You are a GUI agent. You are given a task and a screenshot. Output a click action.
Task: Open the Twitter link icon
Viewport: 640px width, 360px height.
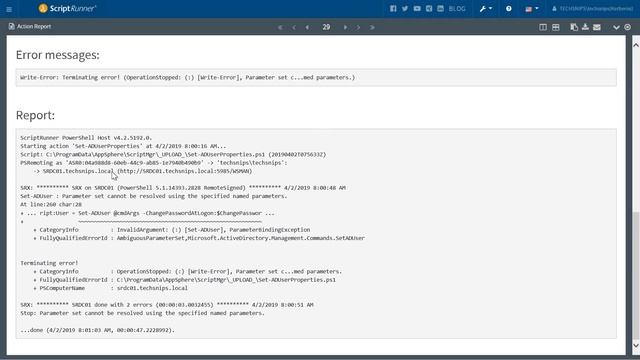pos(405,8)
